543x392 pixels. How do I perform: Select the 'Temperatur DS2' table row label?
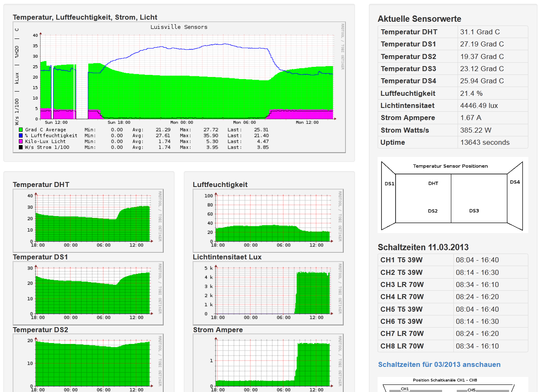point(408,56)
